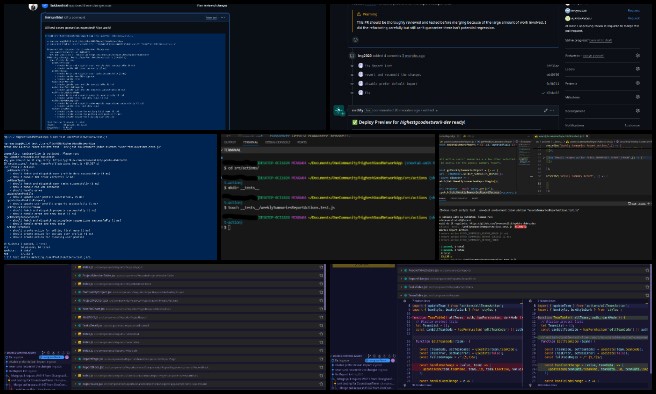Screen dimensions: 656x394
Task: Expand ProjectMemberTable.jsx row in bottom-left file list
Action: tap(76, 276)
